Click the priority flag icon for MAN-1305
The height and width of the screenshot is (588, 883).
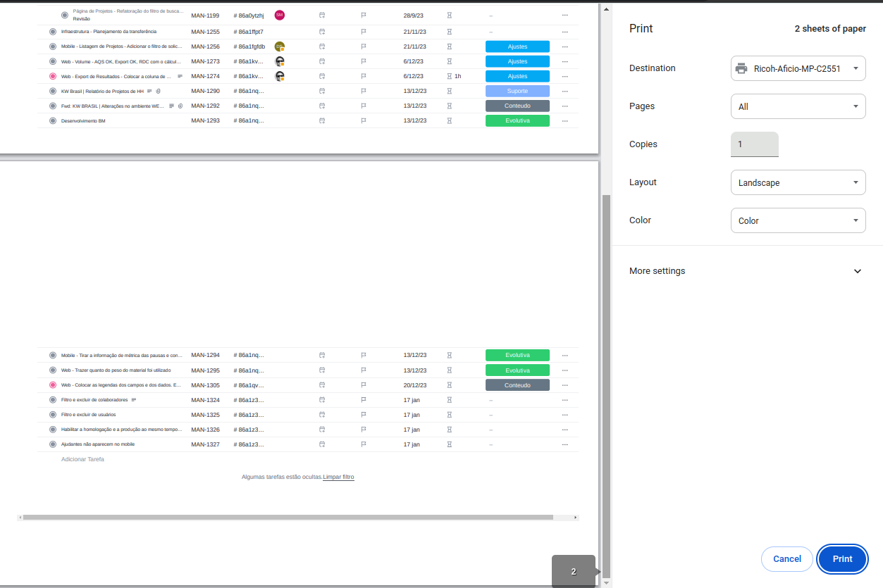pos(364,385)
